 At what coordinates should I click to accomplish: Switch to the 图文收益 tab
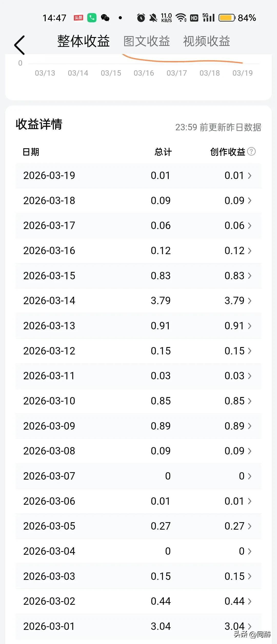[147, 41]
